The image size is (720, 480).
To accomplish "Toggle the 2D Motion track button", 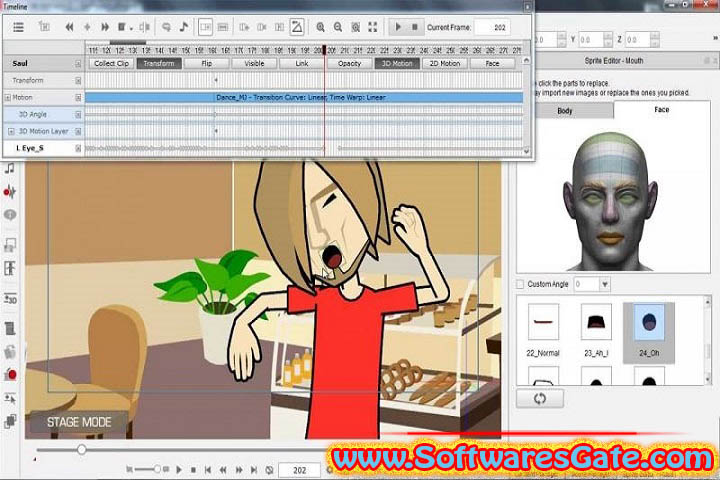I will pyautogui.click(x=444, y=63).
